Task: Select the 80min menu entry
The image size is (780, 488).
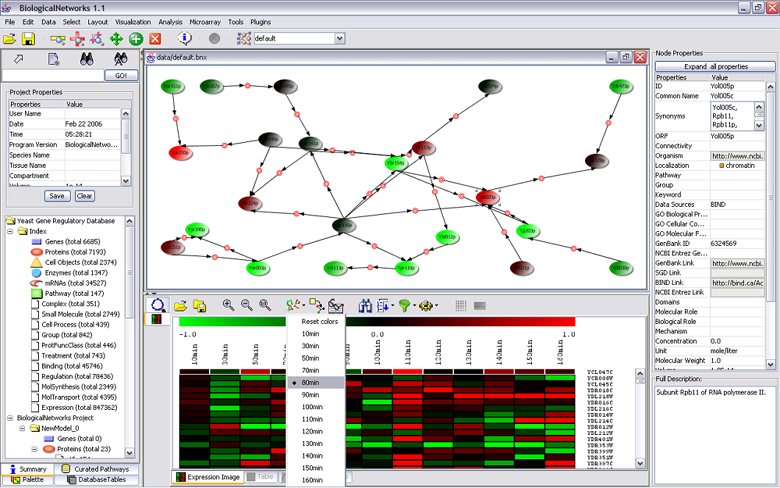Action: [316, 383]
